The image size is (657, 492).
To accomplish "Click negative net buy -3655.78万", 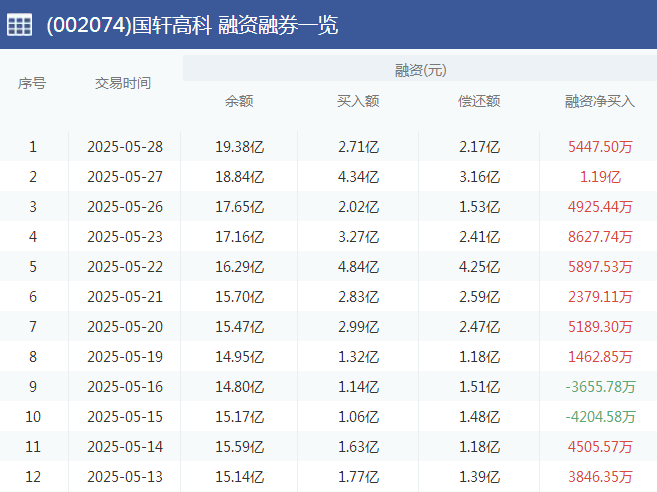I will point(600,387).
